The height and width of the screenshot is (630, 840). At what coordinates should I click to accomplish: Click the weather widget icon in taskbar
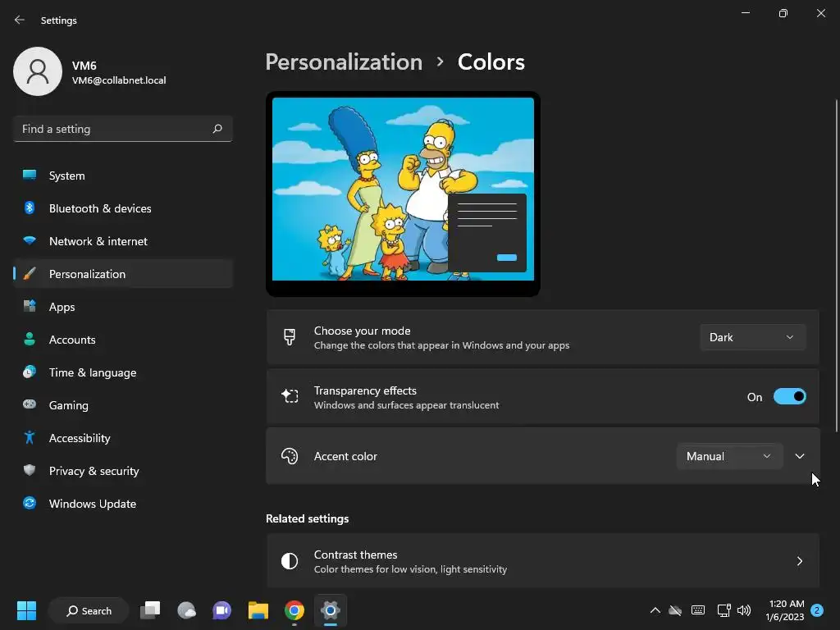pos(186,610)
